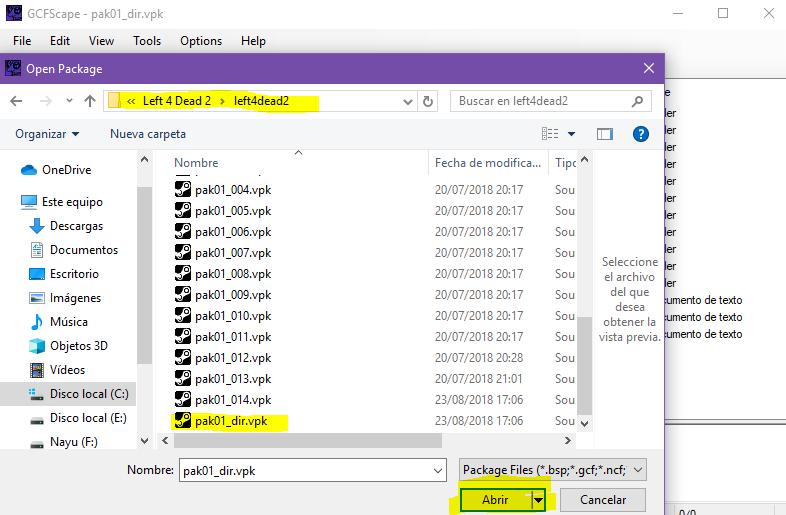The image size is (786, 515).
Task: Click horizontal scrollbar left arrow
Action: pos(165,441)
